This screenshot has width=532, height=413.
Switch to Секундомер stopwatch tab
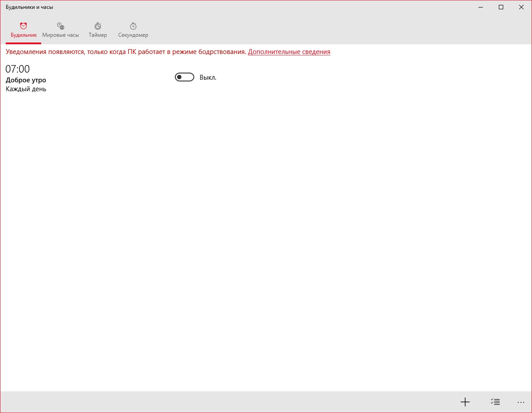click(x=133, y=30)
